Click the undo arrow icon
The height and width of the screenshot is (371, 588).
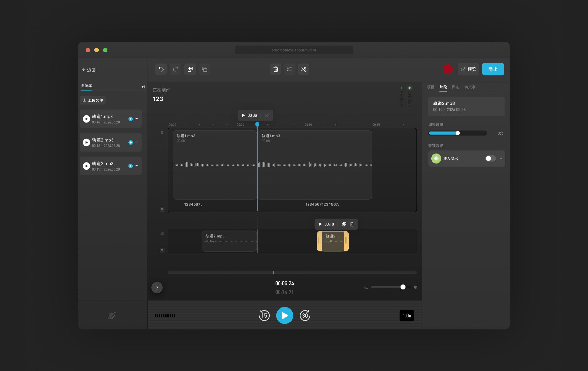tap(161, 69)
